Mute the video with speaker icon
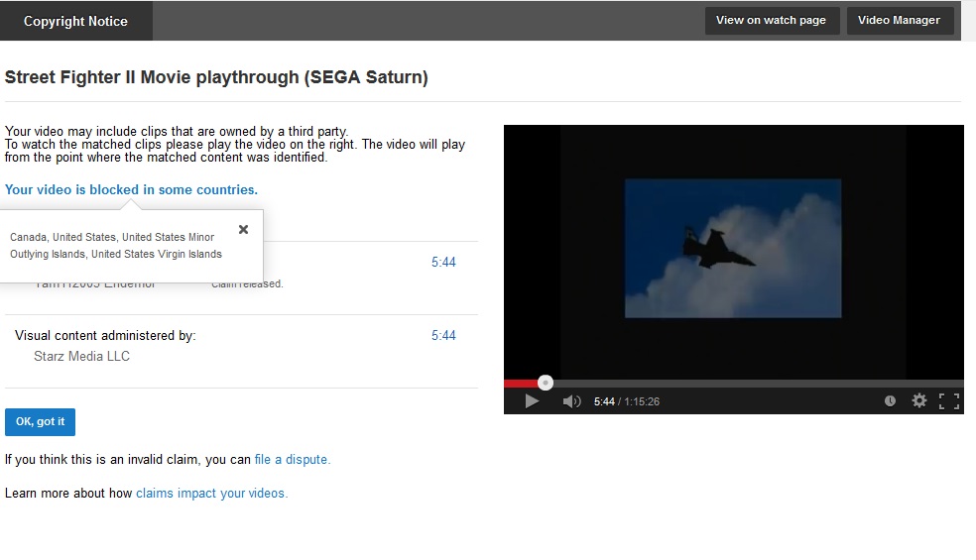 (x=571, y=401)
